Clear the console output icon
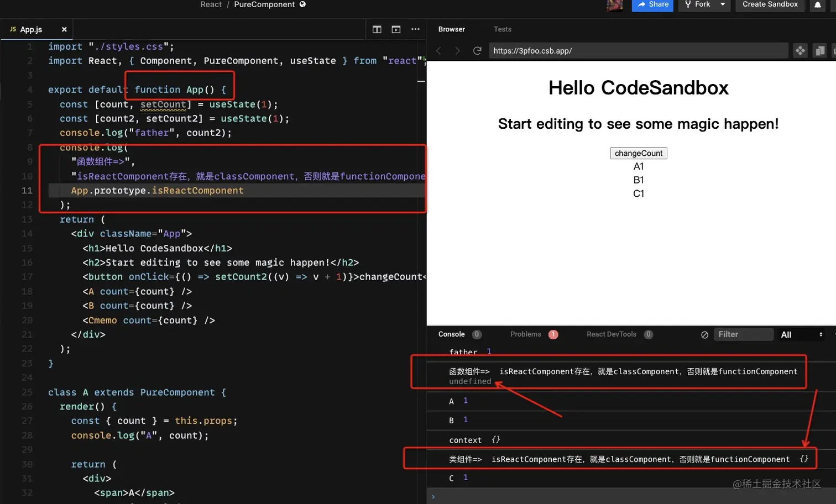The height and width of the screenshot is (504, 836). [704, 335]
